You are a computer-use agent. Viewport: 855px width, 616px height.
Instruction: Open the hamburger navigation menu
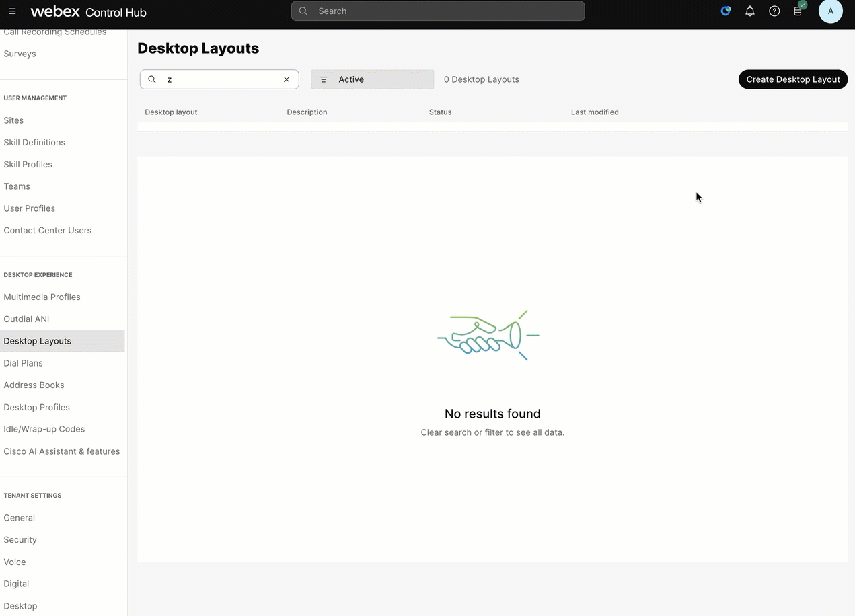tap(12, 11)
